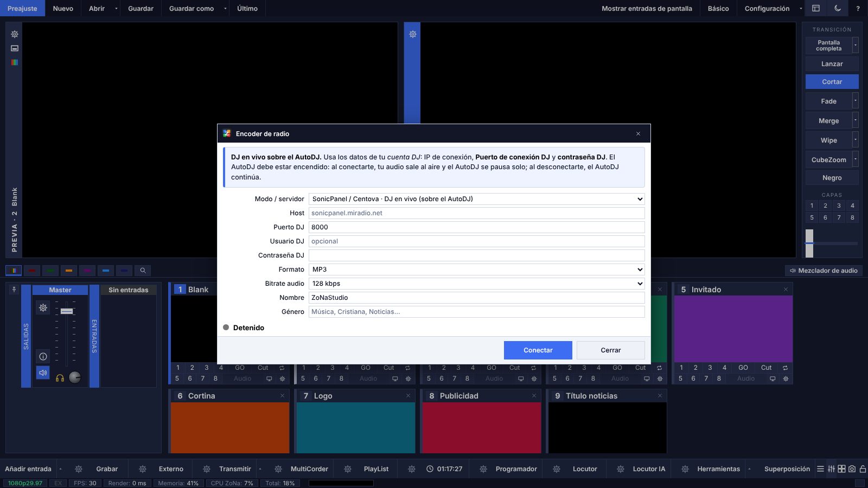Open the Configuración menu
Screen dimensions: 868x488
[767, 8]
